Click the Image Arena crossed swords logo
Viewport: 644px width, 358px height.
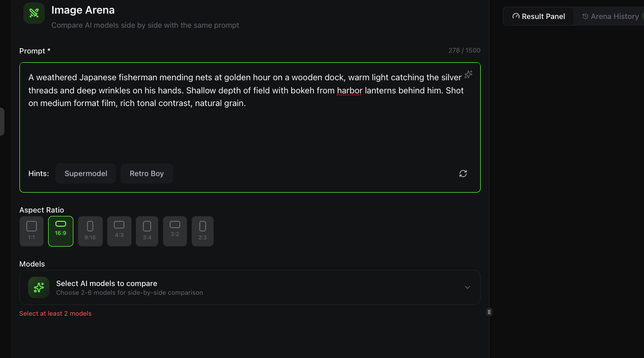(x=34, y=13)
